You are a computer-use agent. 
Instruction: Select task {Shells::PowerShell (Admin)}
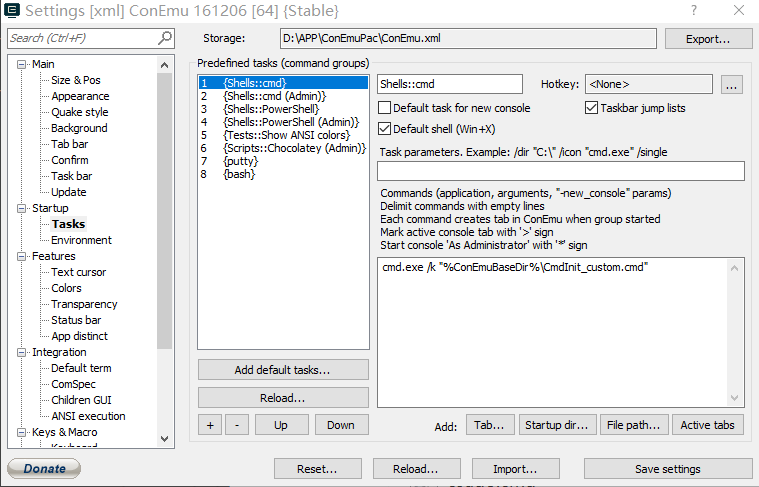point(283,122)
